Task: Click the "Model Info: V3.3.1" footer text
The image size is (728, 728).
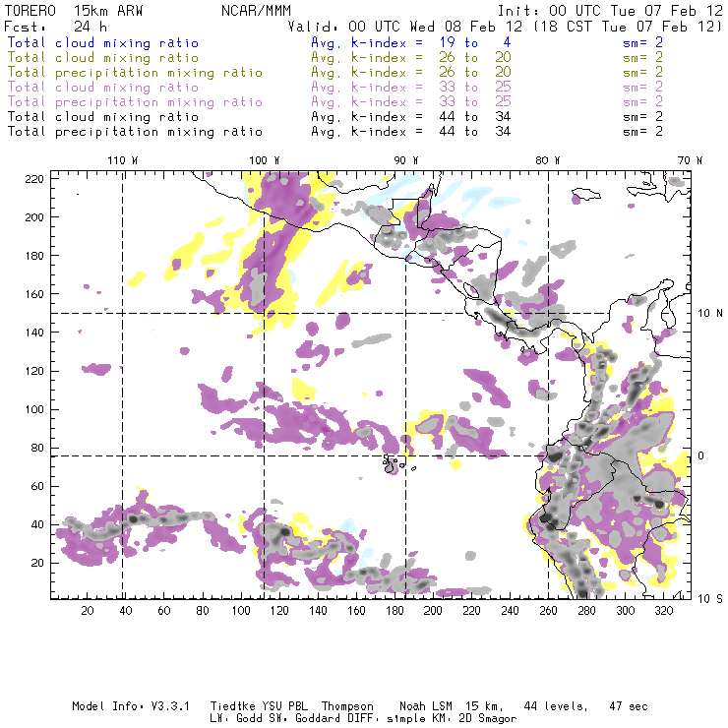Action: click(x=131, y=706)
